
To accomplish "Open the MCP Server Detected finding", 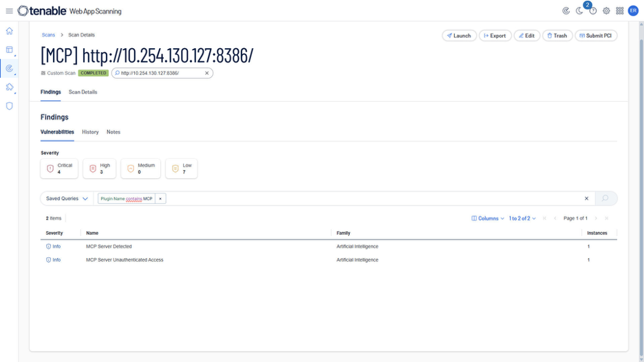I will [x=109, y=246].
